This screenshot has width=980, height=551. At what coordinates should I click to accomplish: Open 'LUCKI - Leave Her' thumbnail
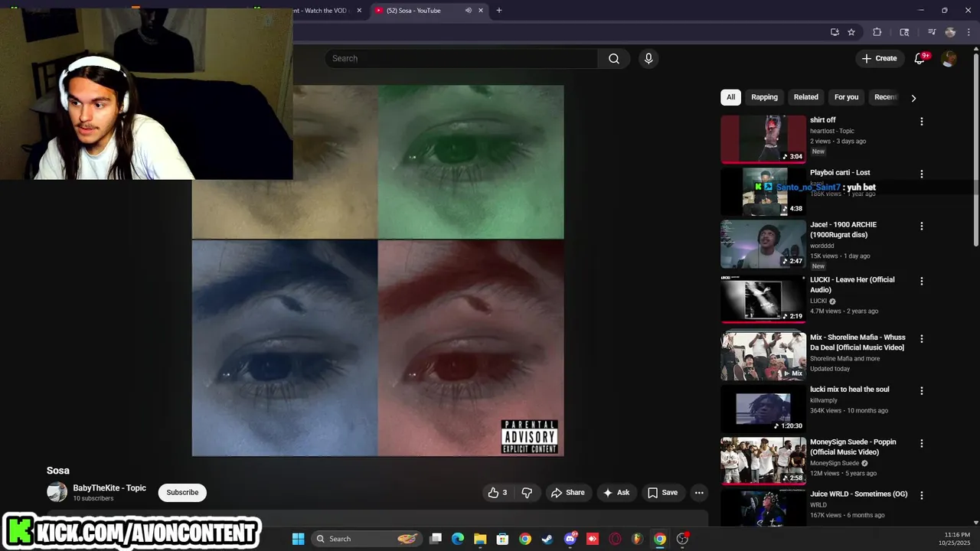coord(763,299)
